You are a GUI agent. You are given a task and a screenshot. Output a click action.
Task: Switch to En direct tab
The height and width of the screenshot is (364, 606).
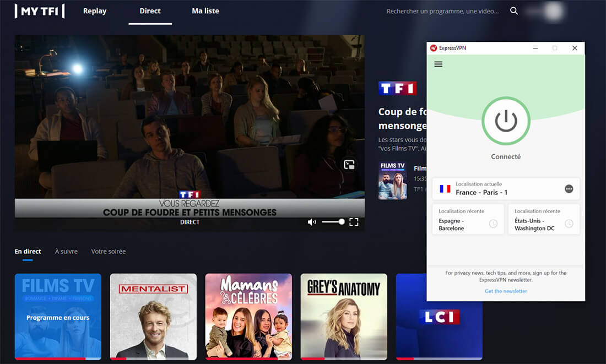tap(28, 251)
